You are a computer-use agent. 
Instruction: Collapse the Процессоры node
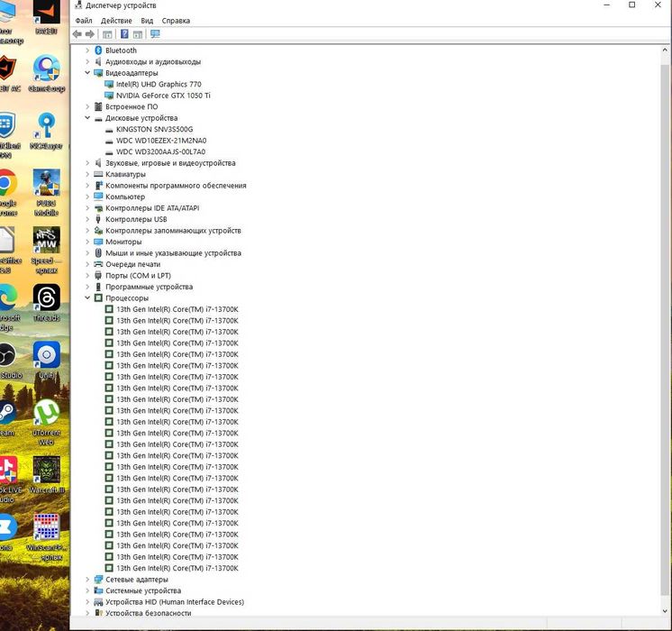87,297
